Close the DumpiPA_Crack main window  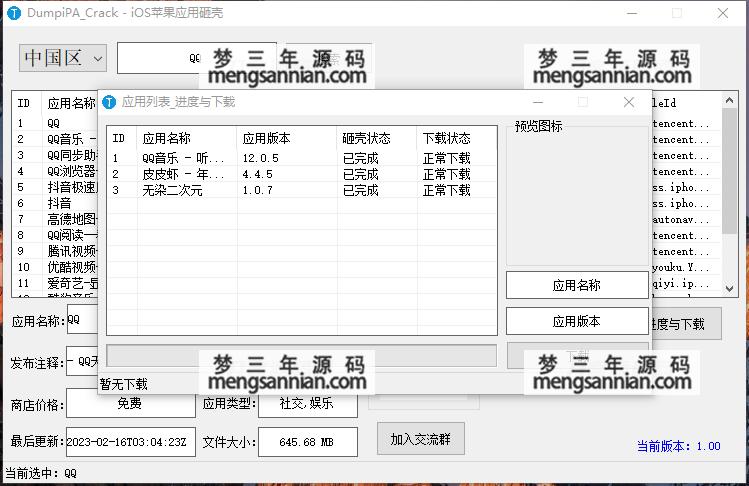[723, 13]
